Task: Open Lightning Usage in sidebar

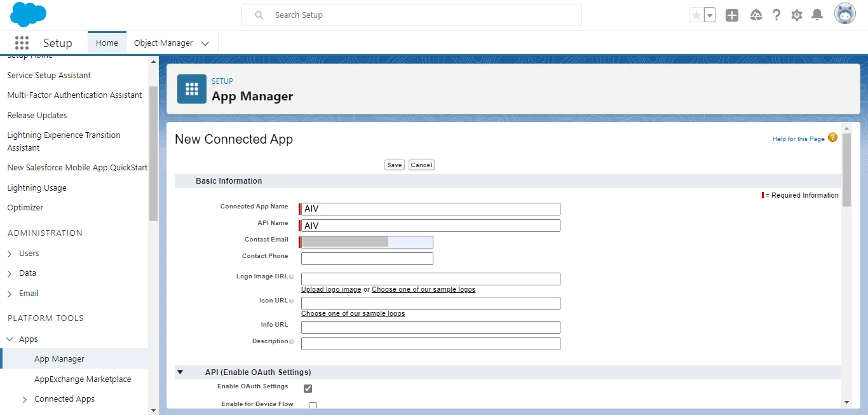Action: click(x=37, y=187)
